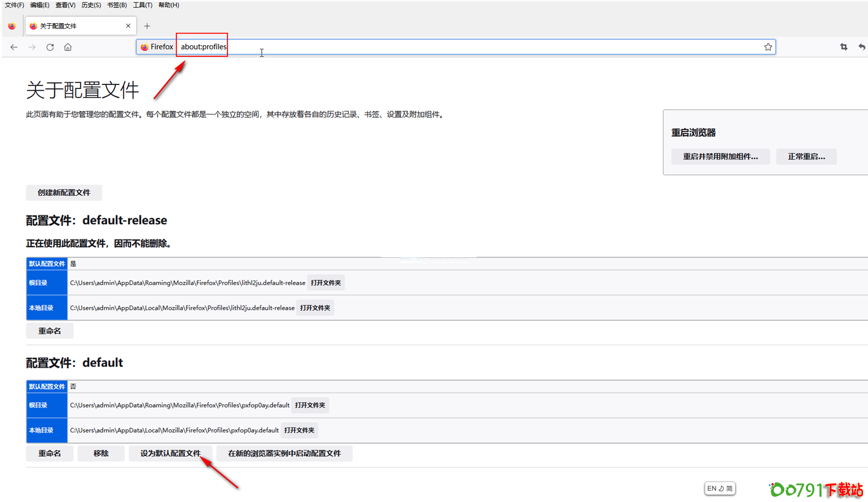Click the pinned Firefox tab icon
The height and width of the screenshot is (502, 868).
12,26
